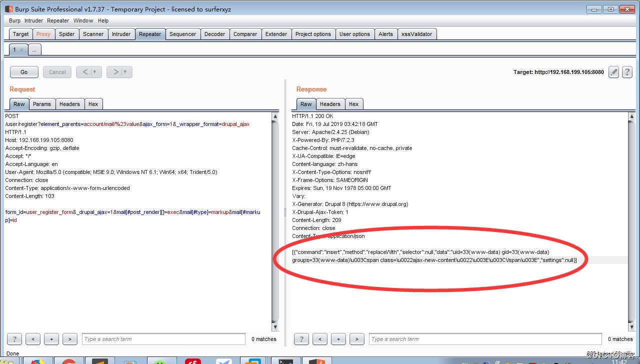Click the response search term field

coord(485,339)
